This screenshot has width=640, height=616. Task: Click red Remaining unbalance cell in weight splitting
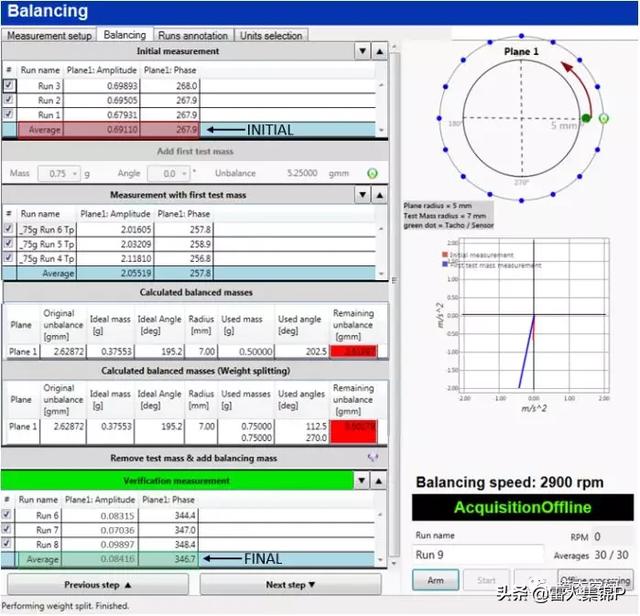click(x=353, y=431)
